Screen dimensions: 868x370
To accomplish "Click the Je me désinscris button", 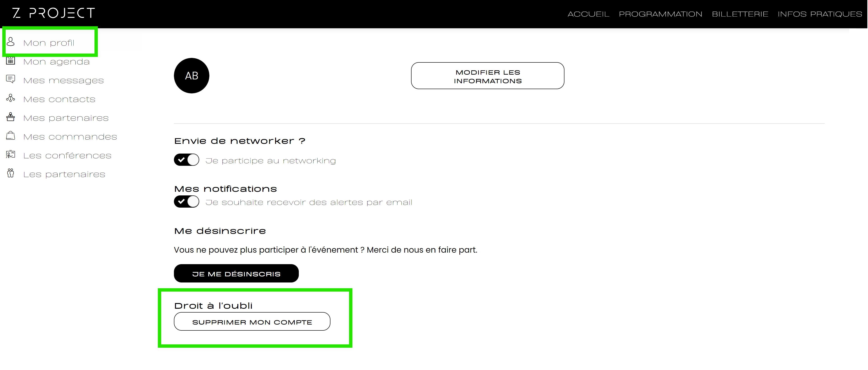I will point(236,273).
